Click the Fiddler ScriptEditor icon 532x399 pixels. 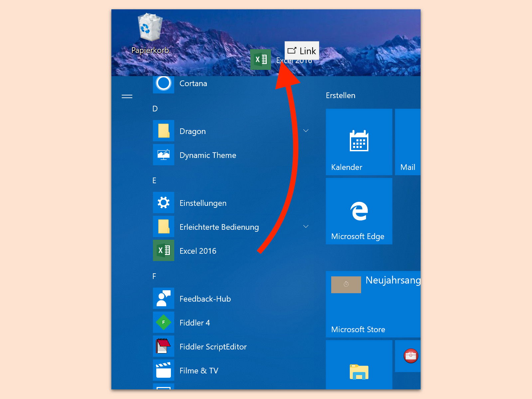[x=164, y=346]
